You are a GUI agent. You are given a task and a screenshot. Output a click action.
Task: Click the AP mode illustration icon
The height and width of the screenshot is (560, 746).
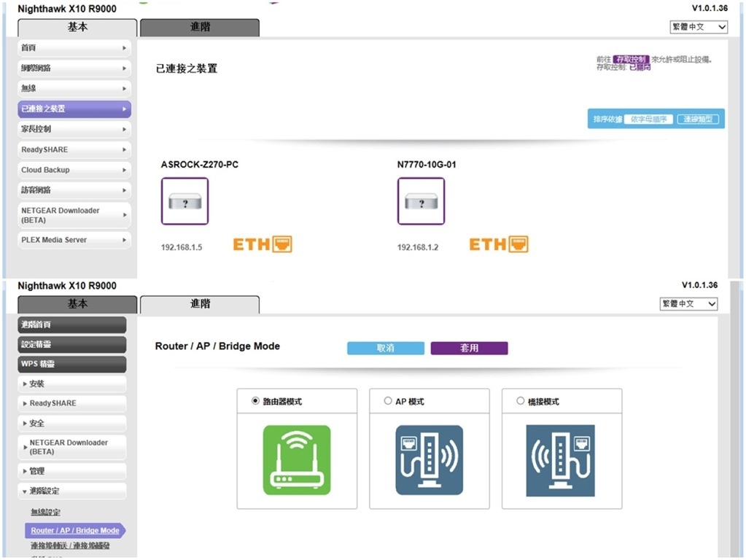point(429,460)
